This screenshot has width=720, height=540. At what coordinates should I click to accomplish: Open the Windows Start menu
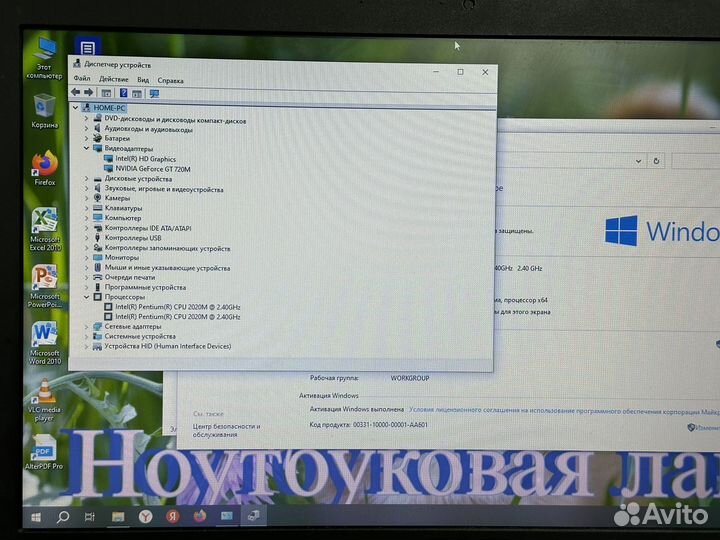point(36,517)
